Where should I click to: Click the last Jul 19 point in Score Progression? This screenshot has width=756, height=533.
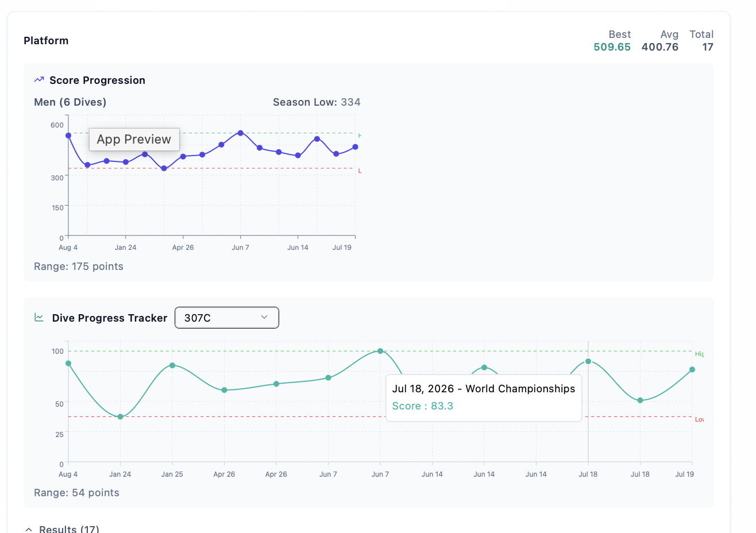pyautogui.click(x=356, y=147)
